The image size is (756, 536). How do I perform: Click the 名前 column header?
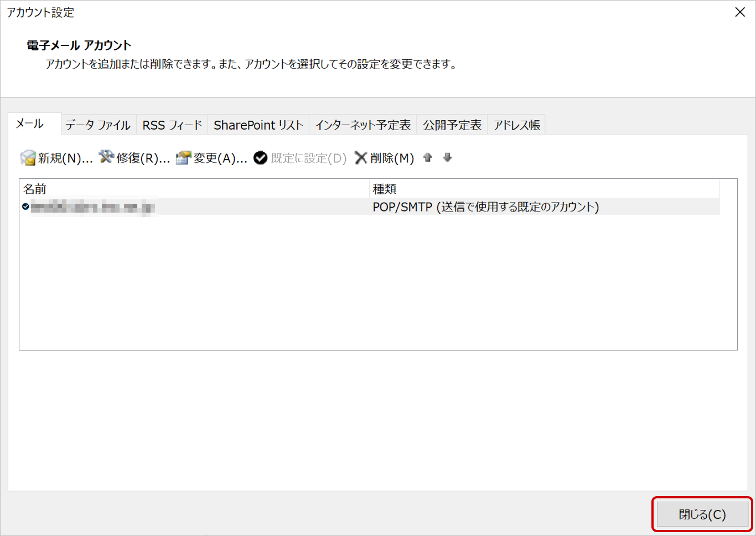point(194,189)
